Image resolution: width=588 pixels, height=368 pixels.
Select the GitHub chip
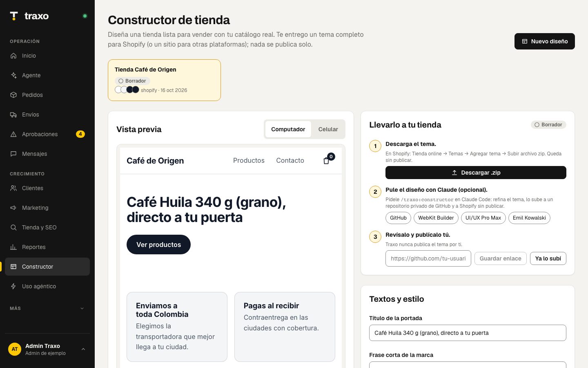[x=398, y=218]
